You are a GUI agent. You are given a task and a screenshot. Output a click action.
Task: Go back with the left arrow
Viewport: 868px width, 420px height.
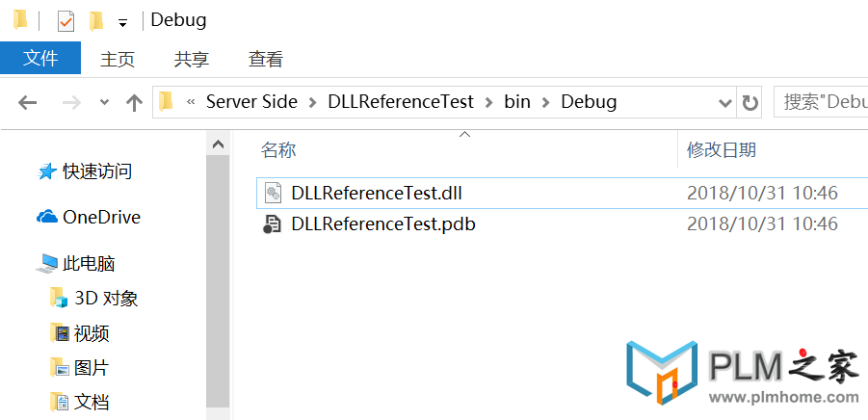[27, 102]
